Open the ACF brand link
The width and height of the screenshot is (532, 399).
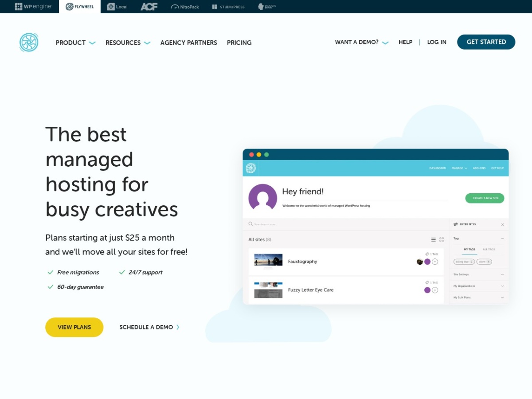point(149,7)
